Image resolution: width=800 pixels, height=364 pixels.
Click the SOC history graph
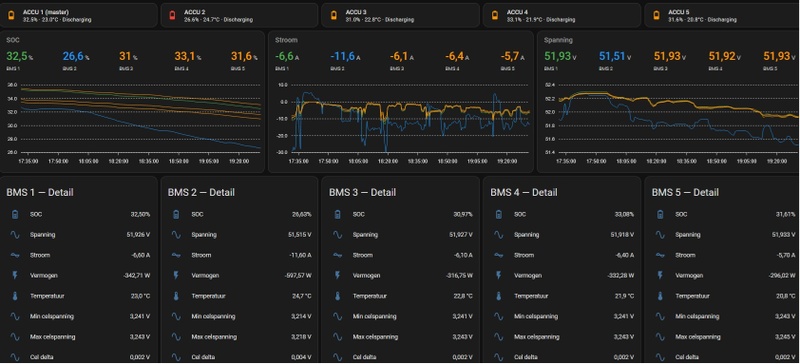[134, 123]
